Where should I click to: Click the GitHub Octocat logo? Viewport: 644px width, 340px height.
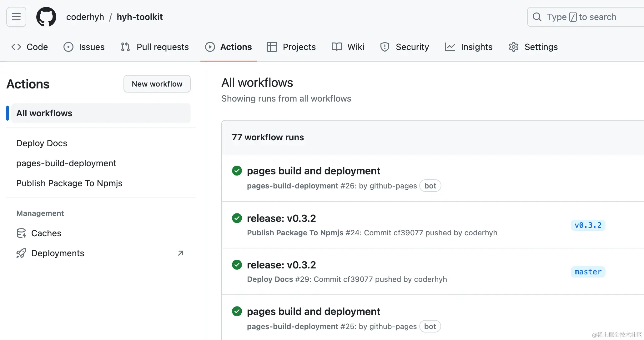(46, 17)
